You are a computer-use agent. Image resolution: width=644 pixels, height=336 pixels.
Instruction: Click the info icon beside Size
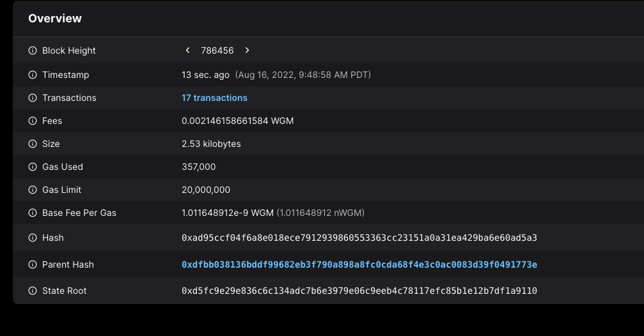(x=33, y=144)
